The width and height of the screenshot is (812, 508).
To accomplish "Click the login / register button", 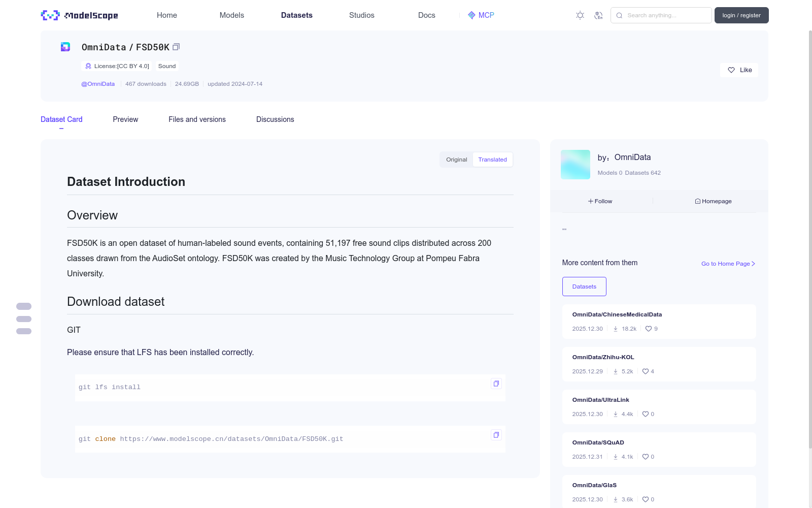I will click(741, 15).
